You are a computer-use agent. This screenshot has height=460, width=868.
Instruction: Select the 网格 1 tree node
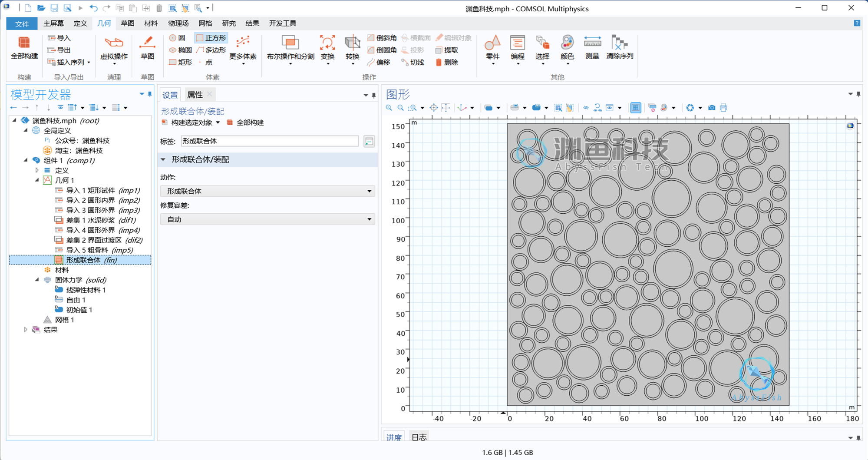[59, 320]
